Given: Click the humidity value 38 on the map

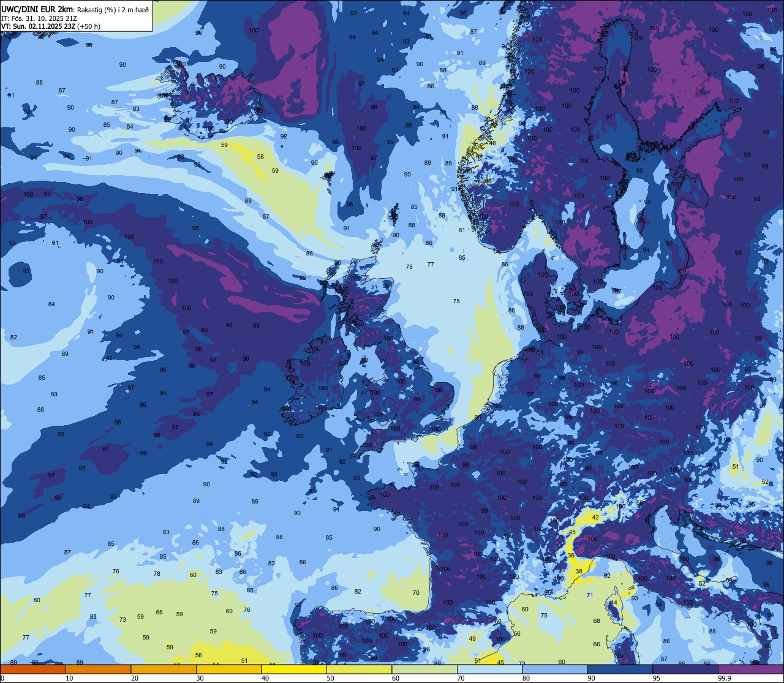Looking at the screenshot, I should pyautogui.click(x=579, y=571).
